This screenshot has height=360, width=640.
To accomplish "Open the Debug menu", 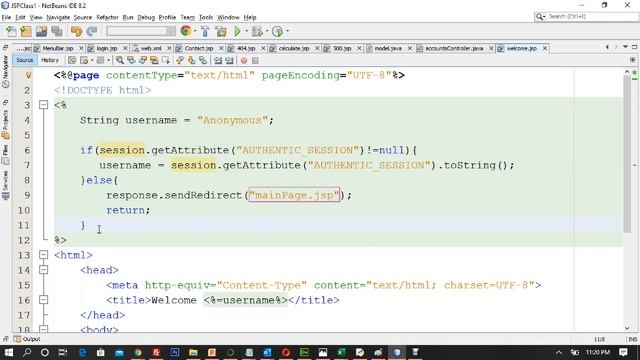I will coord(146,17).
